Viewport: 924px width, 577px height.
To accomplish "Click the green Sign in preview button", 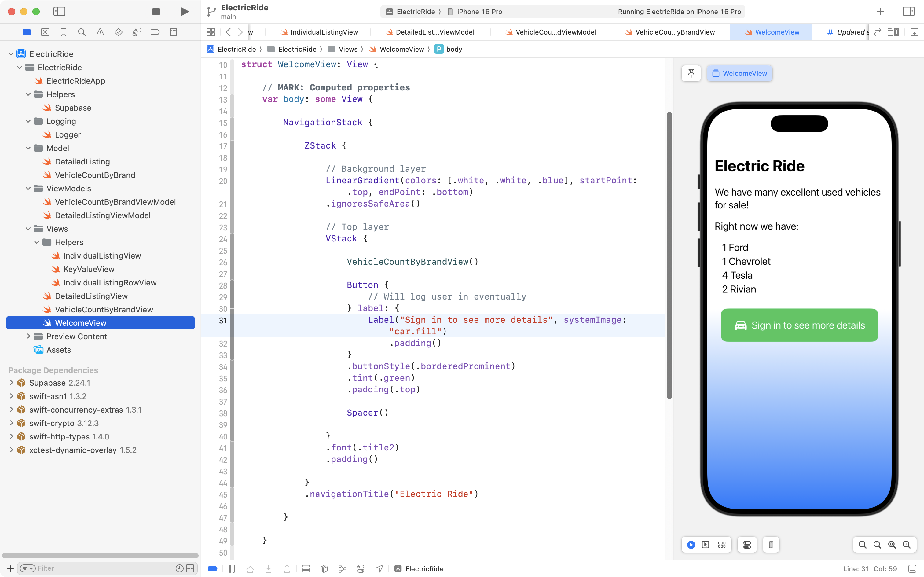I will pyautogui.click(x=799, y=325).
